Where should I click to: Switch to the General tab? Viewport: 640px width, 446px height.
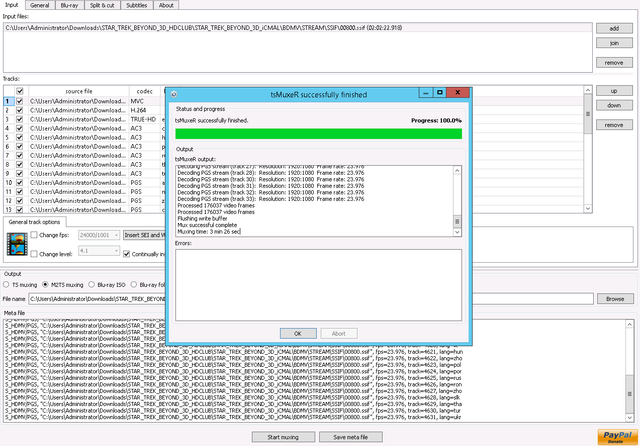40,5
